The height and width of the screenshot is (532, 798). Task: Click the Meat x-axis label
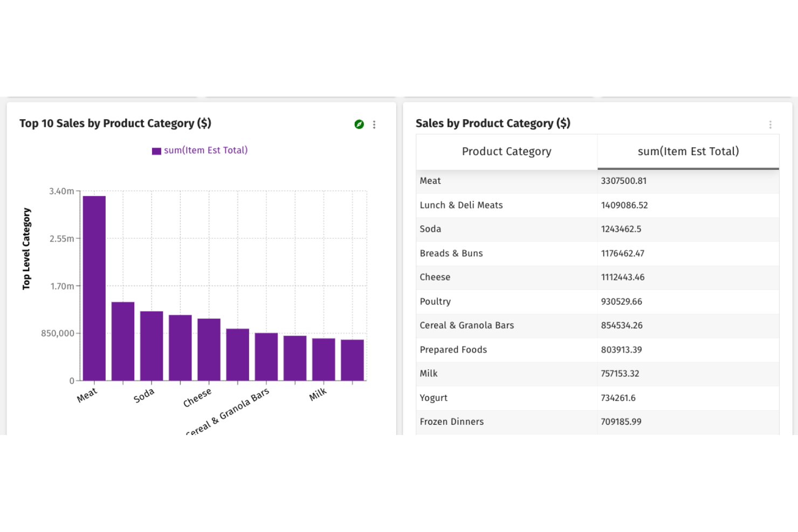point(87,395)
